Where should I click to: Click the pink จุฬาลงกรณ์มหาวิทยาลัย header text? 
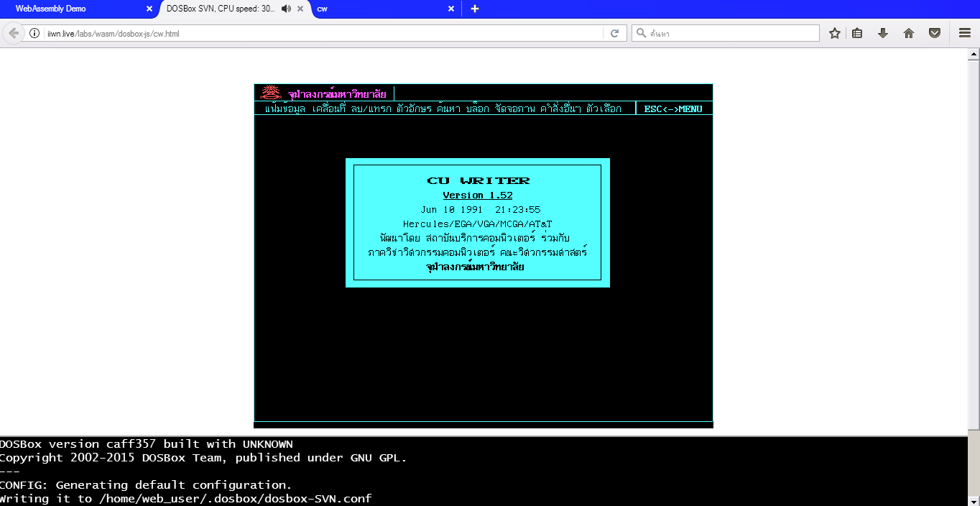coord(337,94)
